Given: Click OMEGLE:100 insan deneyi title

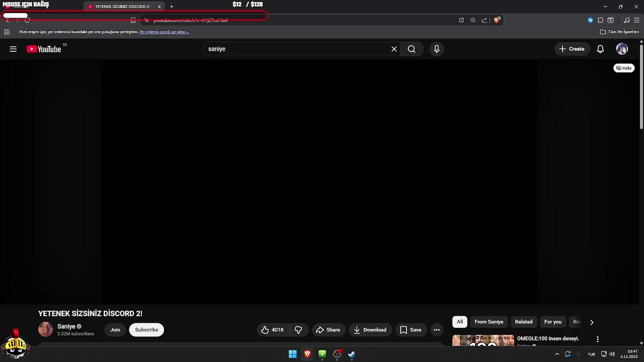Looking at the screenshot, I should coord(548,338).
